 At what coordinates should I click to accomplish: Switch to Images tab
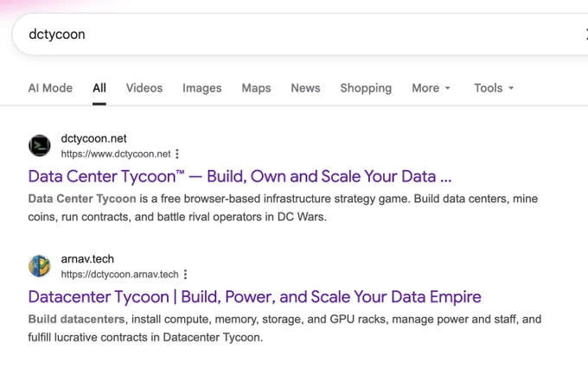tap(202, 88)
